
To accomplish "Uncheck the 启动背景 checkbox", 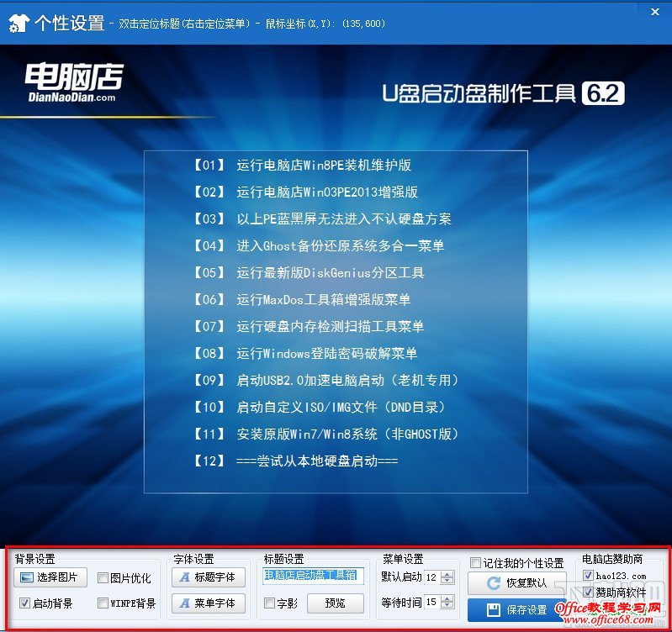I will [24, 603].
